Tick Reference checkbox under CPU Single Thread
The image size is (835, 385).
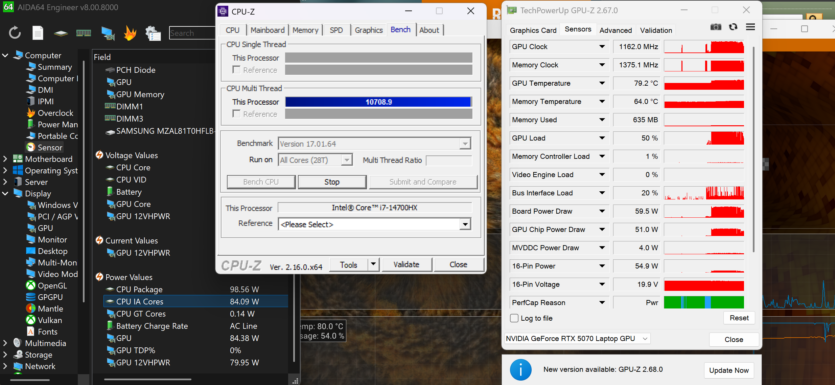(236, 70)
